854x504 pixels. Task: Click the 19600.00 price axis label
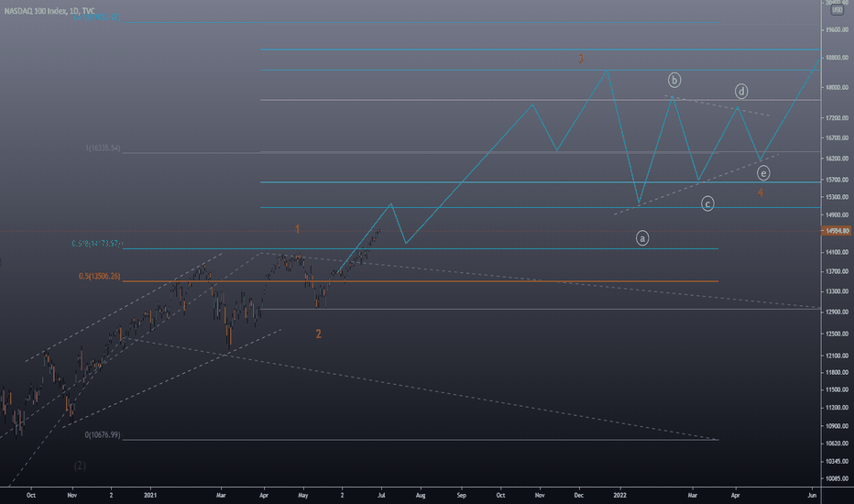838,29
